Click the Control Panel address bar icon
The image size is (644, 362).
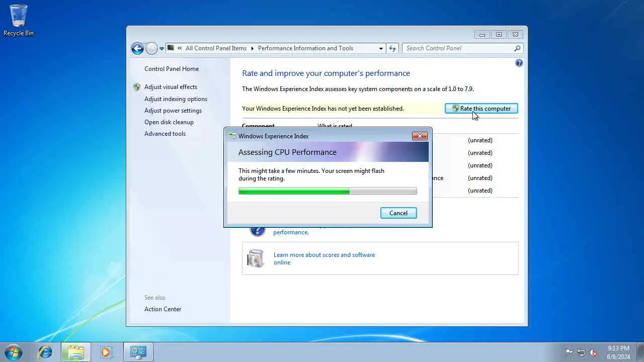(x=171, y=48)
